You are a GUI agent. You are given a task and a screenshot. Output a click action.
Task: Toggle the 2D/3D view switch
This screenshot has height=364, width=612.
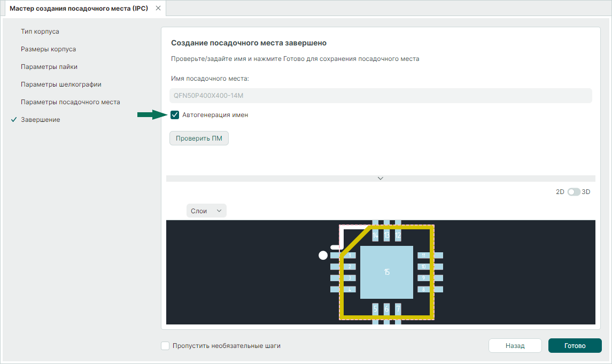(x=574, y=192)
